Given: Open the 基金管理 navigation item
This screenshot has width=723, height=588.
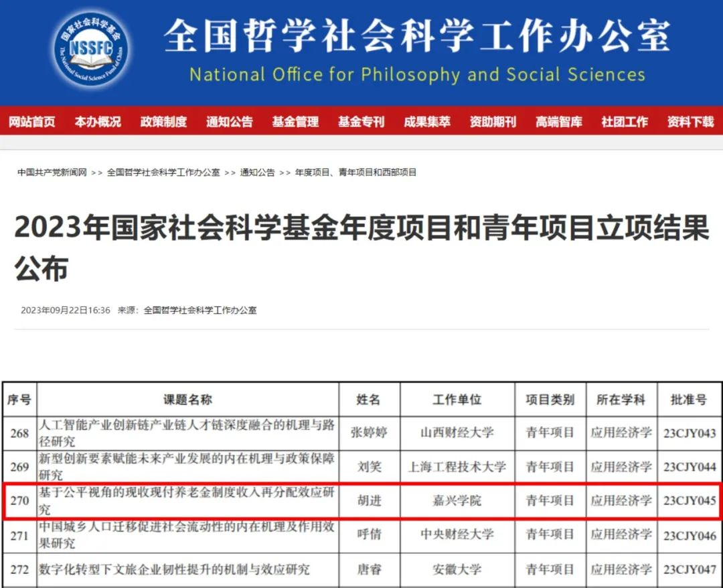Looking at the screenshot, I should pos(295,122).
